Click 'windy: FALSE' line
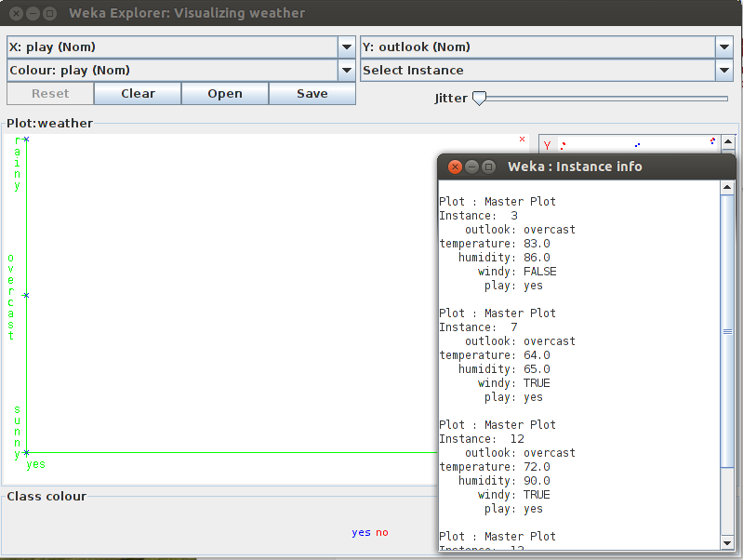The image size is (743, 560). tap(517, 272)
